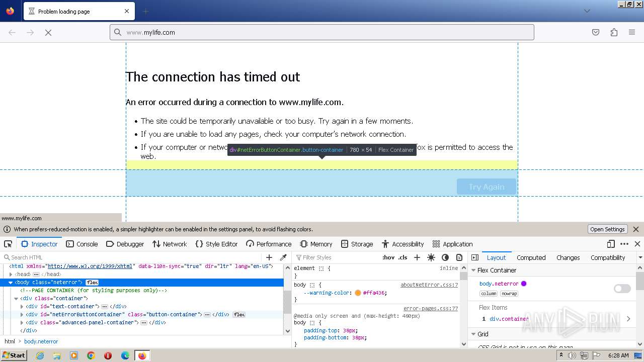This screenshot has height=362, width=644.
Task: Collapse the Grid section
Action: coord(473,334)
